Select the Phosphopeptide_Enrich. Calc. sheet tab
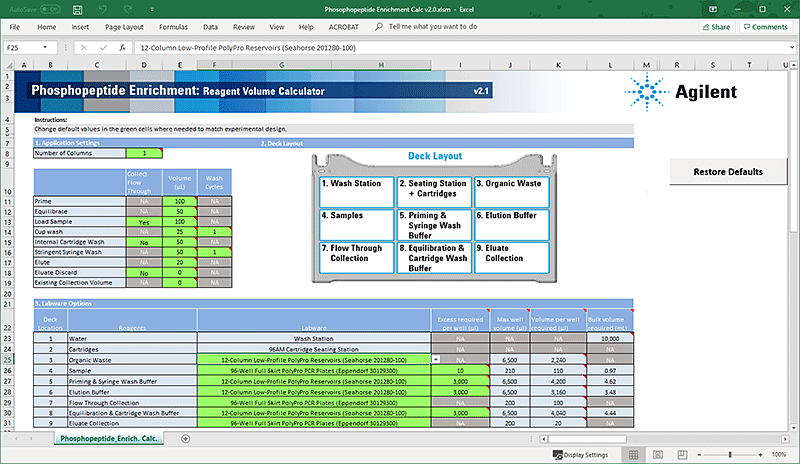Image resolution: width=800 pixels, height=464 pixels. click(x=107, y=439)
